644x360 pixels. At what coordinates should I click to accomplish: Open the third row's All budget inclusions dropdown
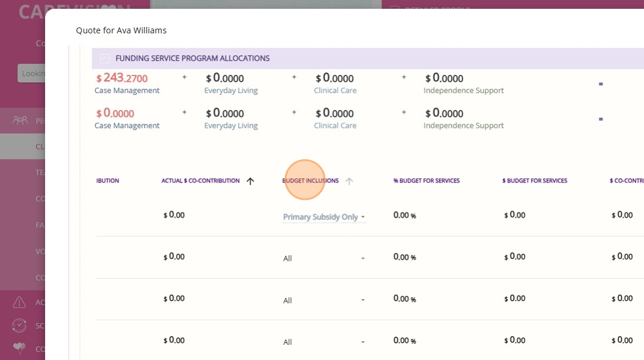point(324,300)
